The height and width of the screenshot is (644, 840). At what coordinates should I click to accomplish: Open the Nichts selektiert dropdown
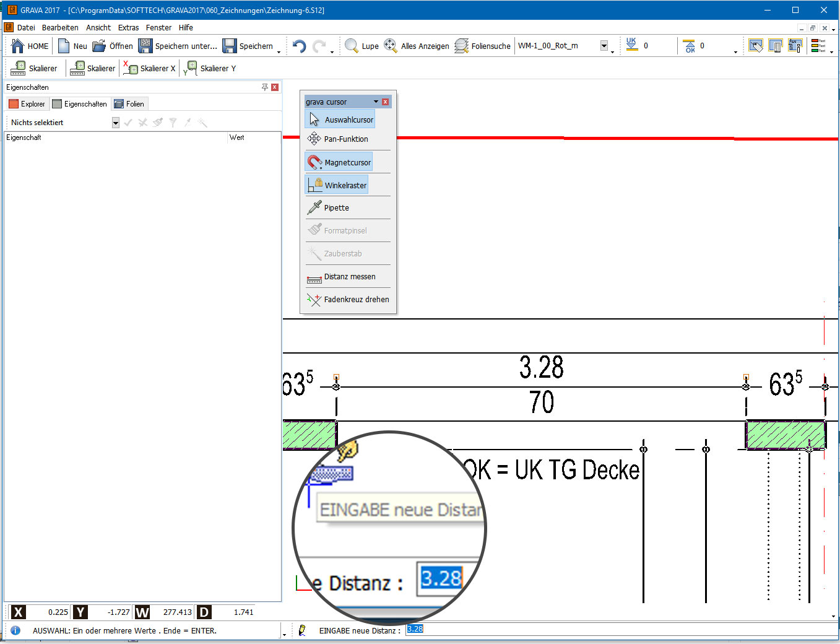(x=116, y=123)
